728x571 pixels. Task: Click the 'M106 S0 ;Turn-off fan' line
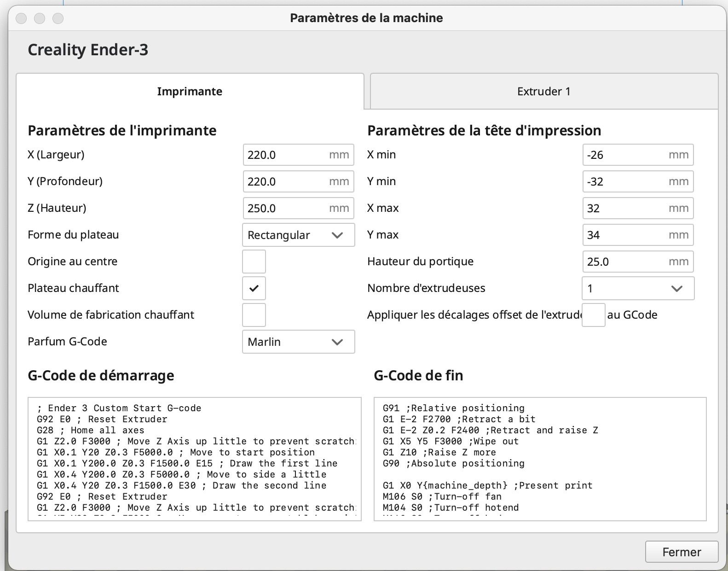click(x=442, y=496)
